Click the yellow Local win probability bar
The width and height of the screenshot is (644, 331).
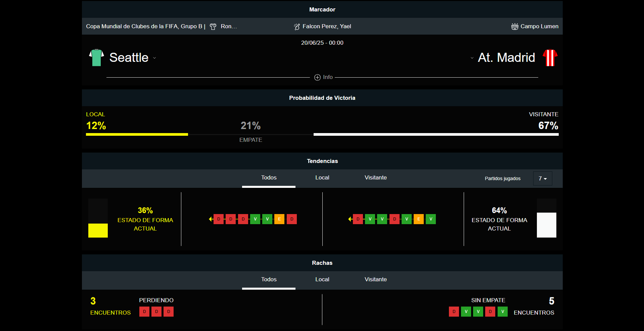pyautogui.click(x=137, y=134)
